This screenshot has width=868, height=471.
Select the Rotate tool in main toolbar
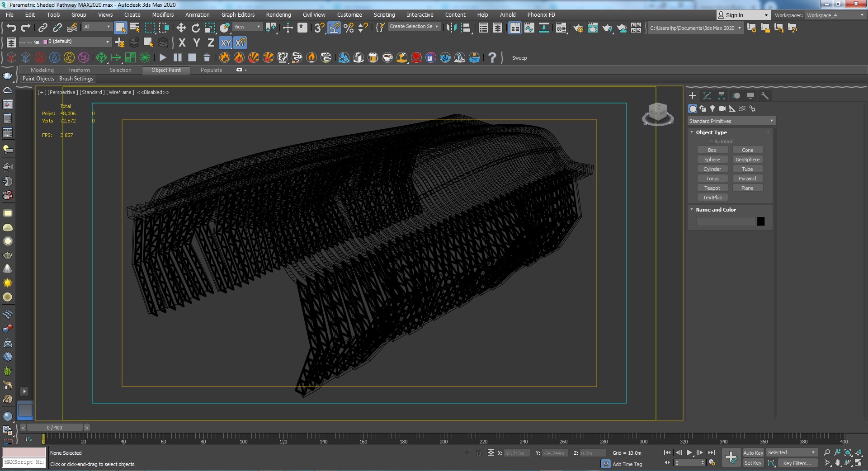(195, 28)
